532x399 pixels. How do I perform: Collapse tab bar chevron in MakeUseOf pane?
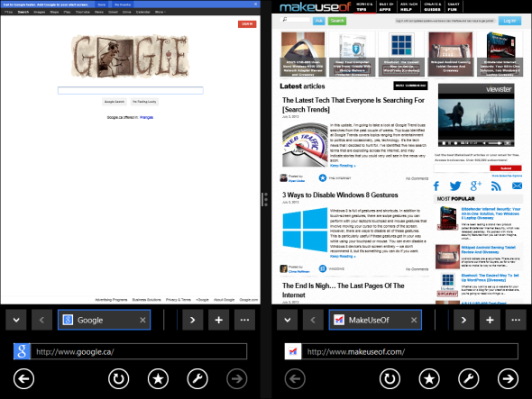(x=287, y=320)
